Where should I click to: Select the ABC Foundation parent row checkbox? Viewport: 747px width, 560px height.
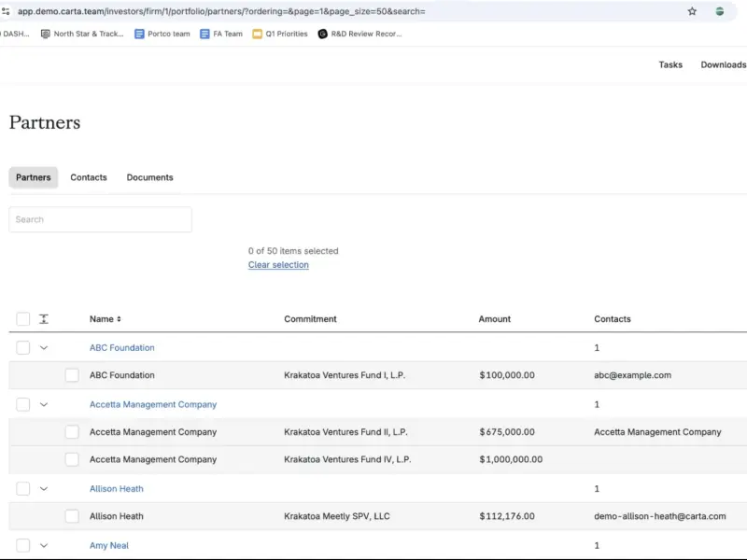22,347
